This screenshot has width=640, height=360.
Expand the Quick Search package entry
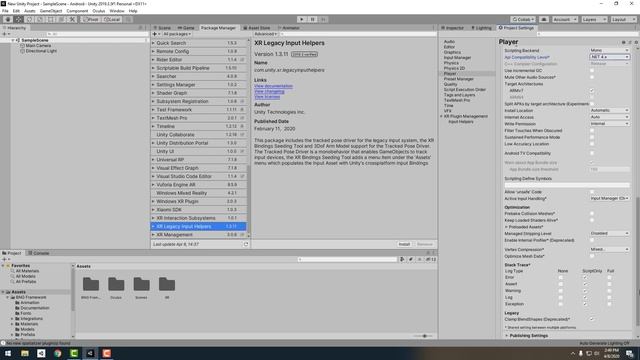(x=153, y=43)
